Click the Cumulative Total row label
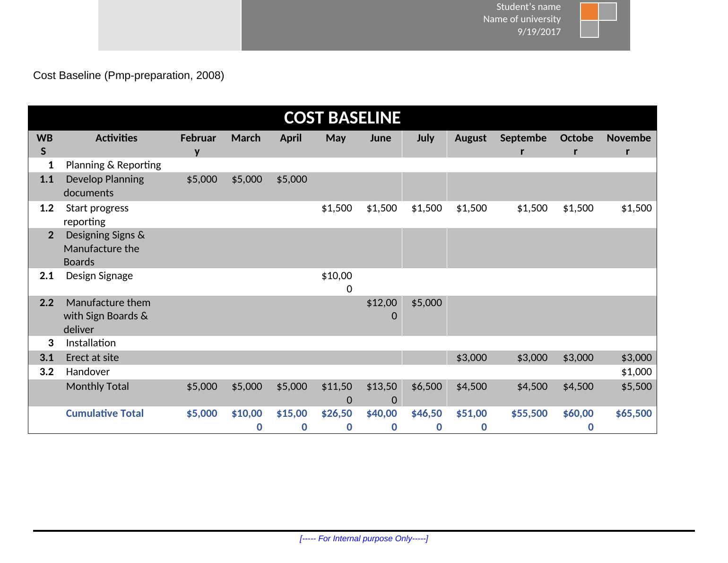 point(104,413)
